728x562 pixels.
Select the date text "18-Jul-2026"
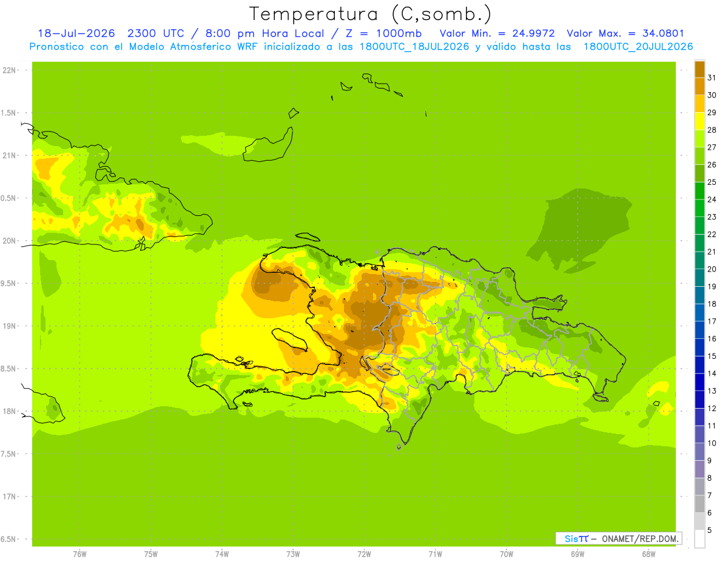pos(76,33)
